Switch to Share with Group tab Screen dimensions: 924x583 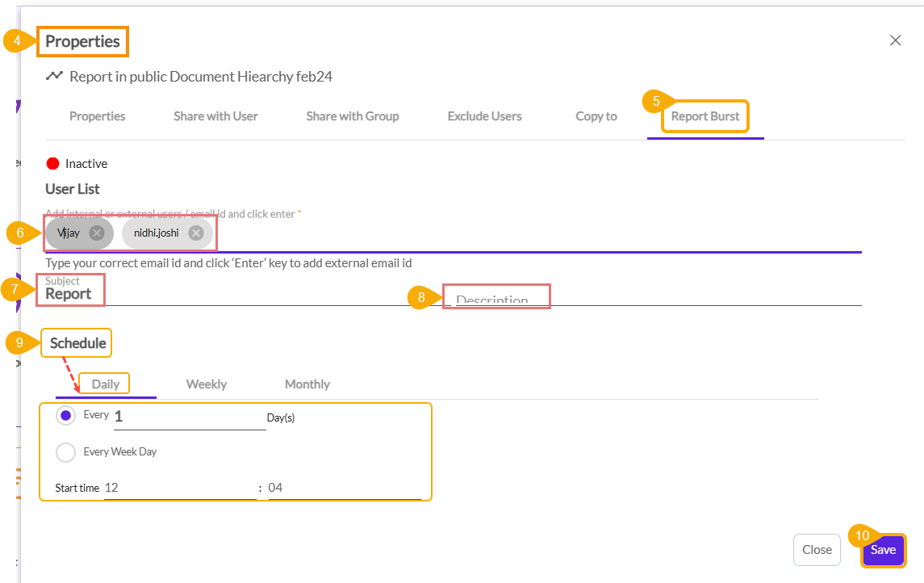tap(353, 116)
